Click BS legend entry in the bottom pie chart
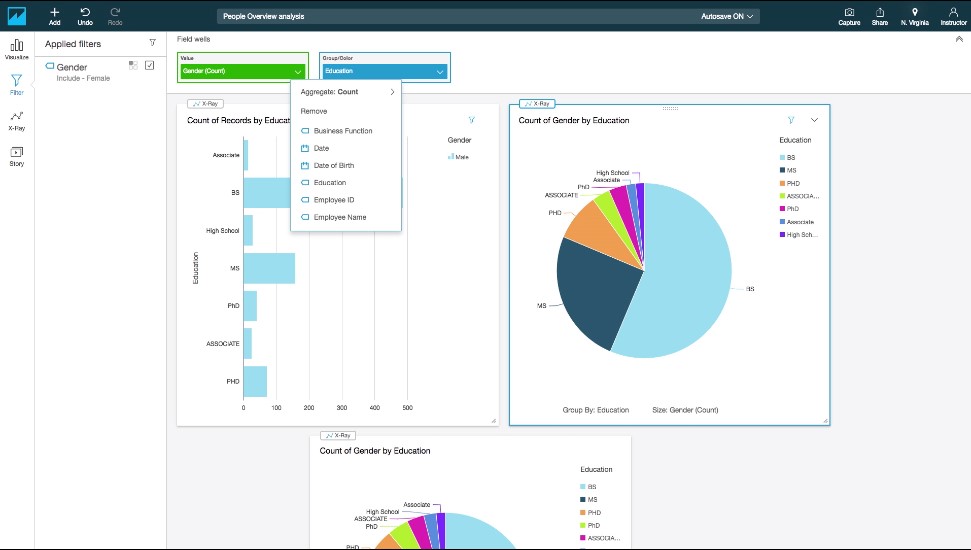Viewport: 971px width, 550px height. 588,487
